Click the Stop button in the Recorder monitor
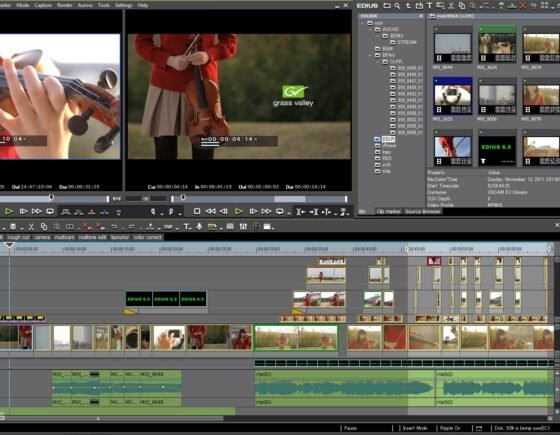Viewport: 560px width, 435px height. (197, 211)
